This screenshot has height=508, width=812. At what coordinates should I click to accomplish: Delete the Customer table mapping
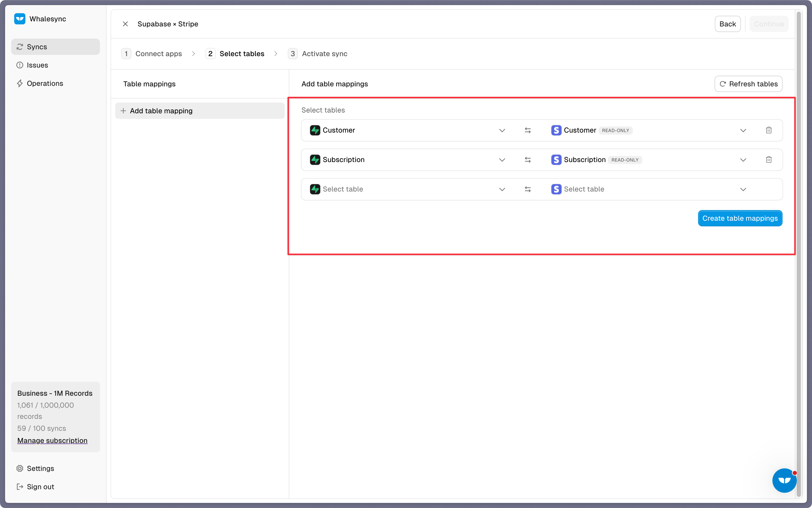click(x=769, y=130)
